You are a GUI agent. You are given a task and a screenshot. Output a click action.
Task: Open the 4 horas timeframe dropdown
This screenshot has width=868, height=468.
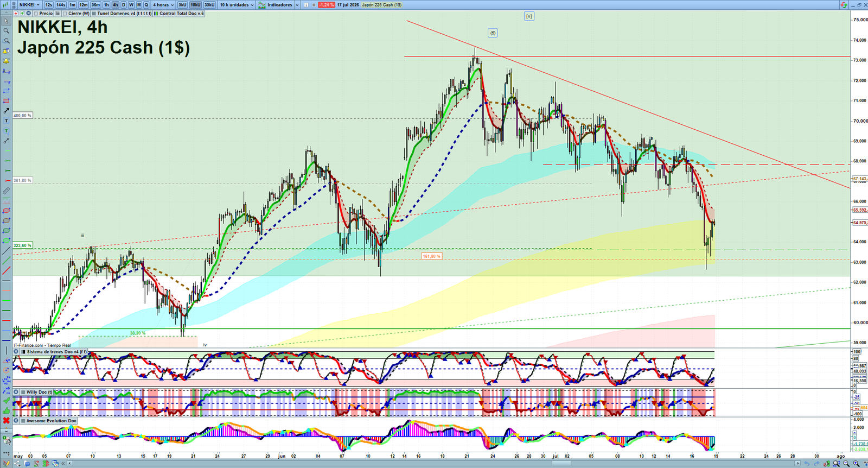pos(163,5)
